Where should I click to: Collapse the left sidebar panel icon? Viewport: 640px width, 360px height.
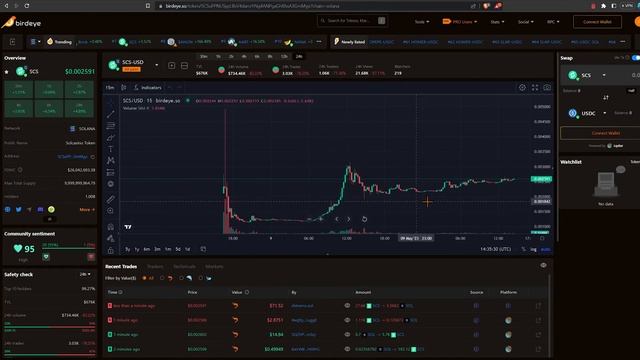pos(13,42)
